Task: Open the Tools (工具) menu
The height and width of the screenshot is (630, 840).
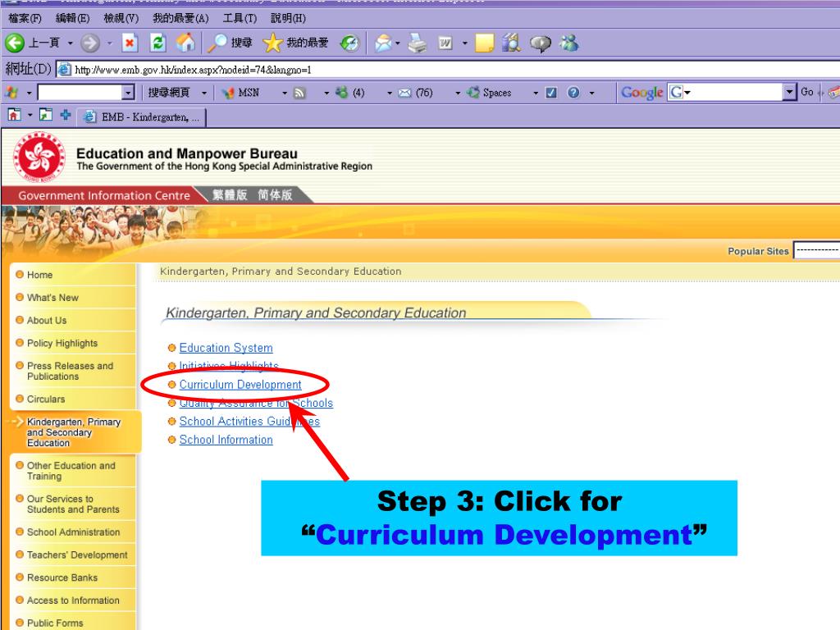Action: pyautogui.click(x=240, y=18)
